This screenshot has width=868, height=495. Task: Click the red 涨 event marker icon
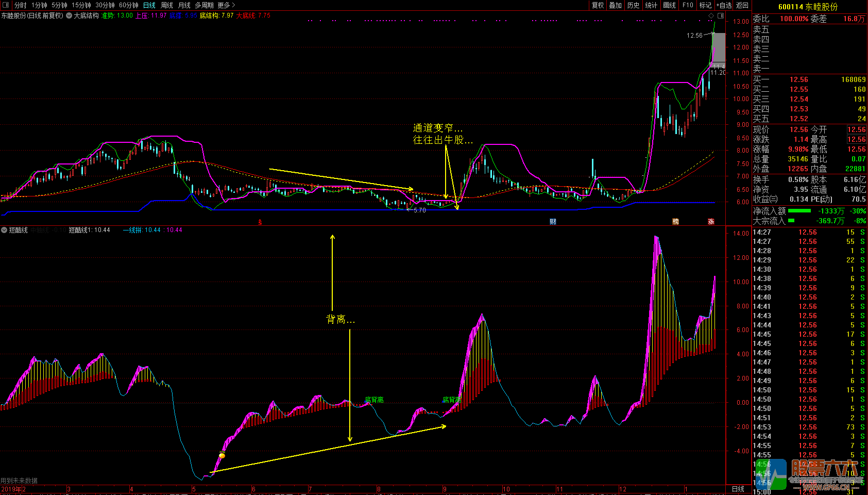point(711,222)
